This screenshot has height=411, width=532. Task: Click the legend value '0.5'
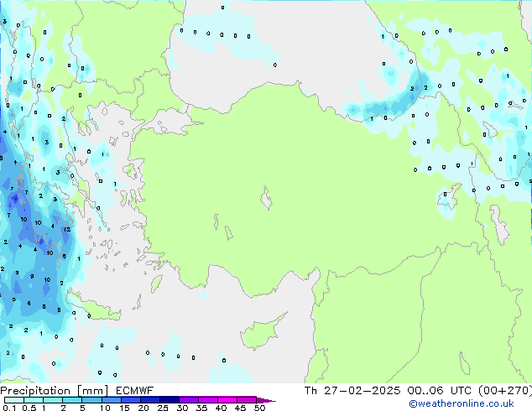tap(29, 408)
